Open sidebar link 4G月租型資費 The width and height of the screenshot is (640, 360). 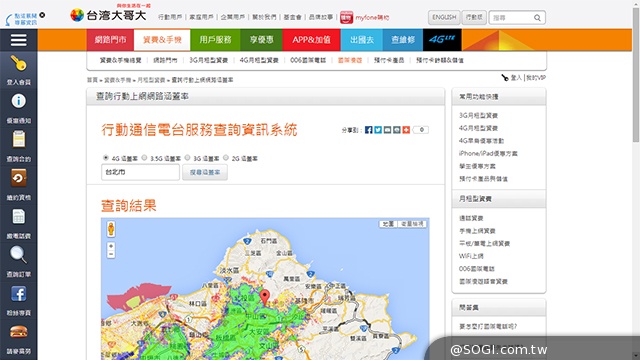(478, 128)
